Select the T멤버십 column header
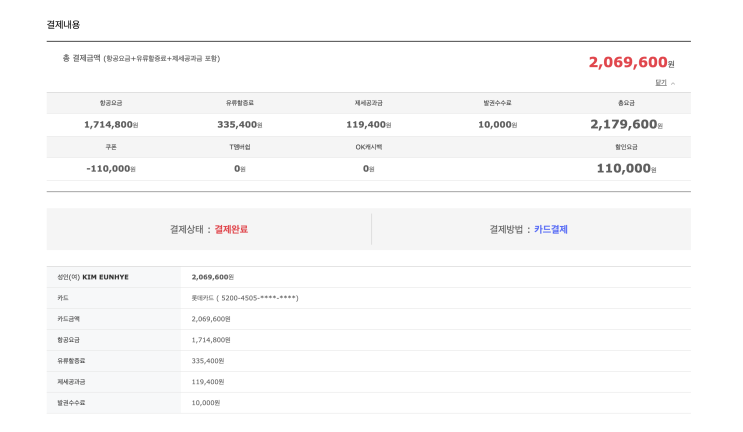This screenshot has height=432, width=743. point(240,147)
